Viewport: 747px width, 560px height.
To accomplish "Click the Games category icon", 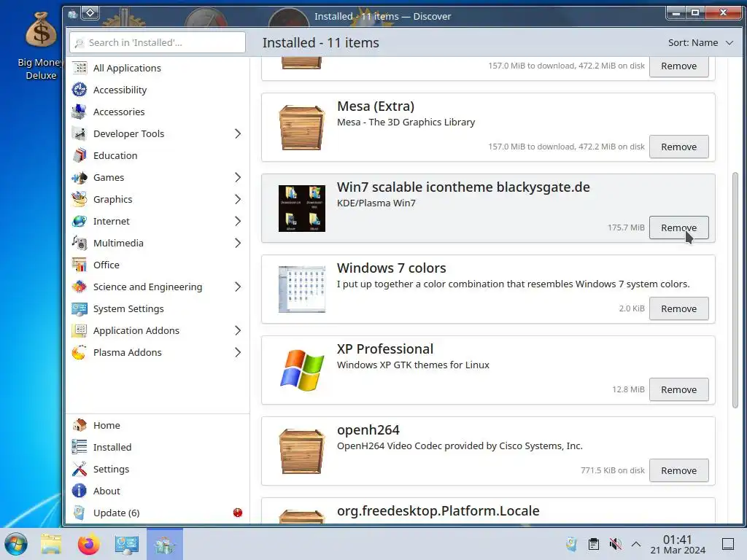I will click(80, 178).
